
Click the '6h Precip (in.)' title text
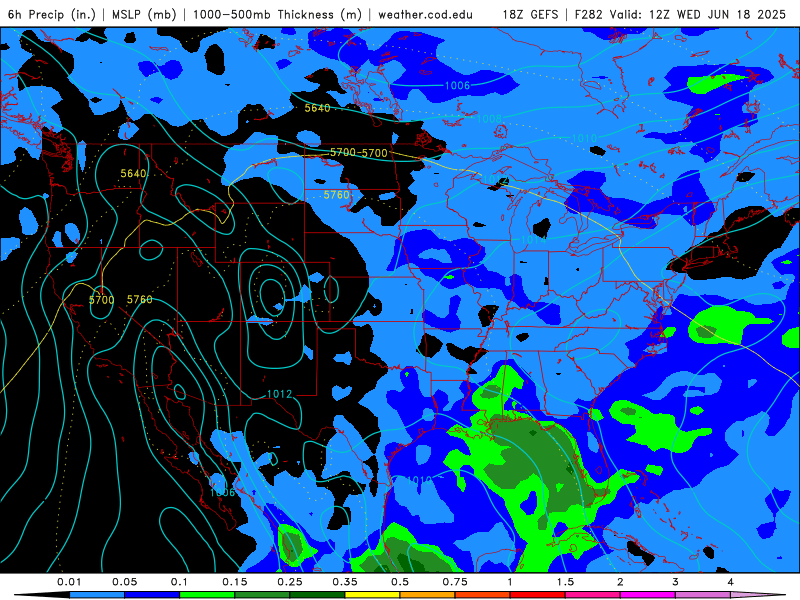tap(52, 14)
